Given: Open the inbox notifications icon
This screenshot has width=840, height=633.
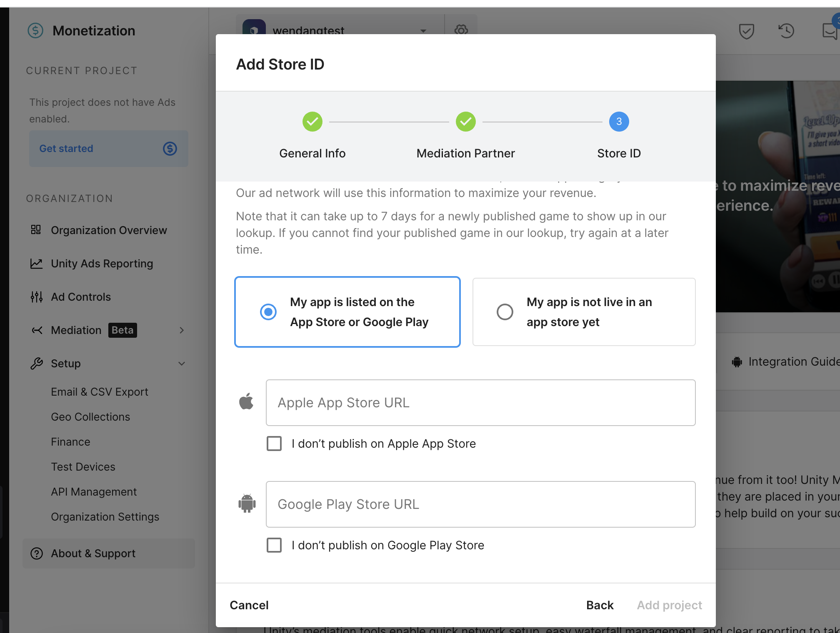Looking at the screenshot, I should tap(830, 31).
